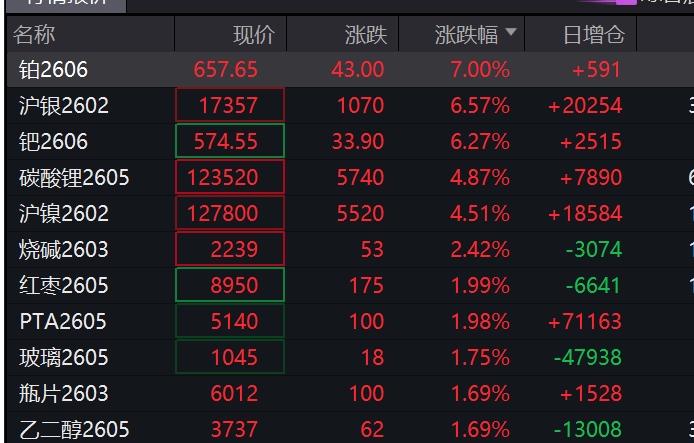This screenshot has height=443, width=694.
Task: Click the 沪镍2602 price 127800
Action: [229, 214]
